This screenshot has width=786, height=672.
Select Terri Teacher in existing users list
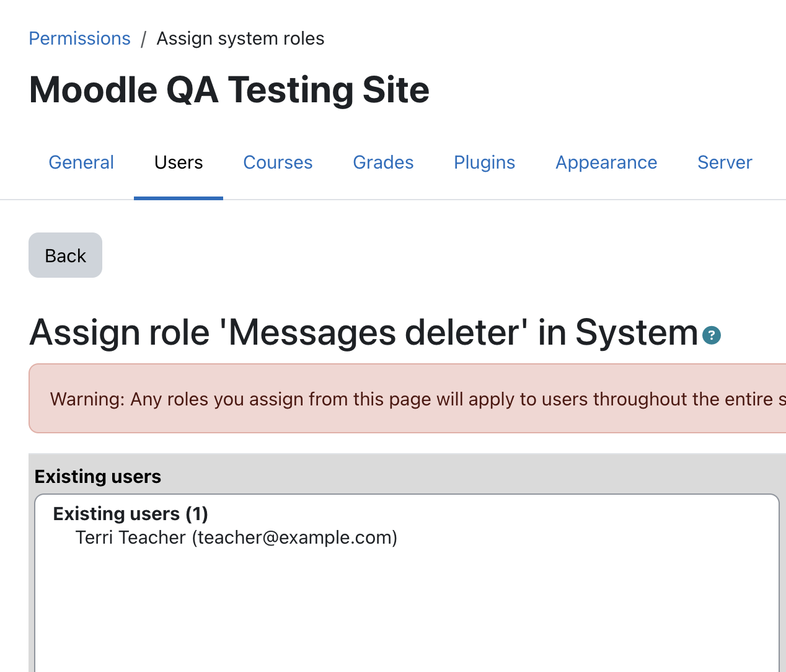click(236, 537)
